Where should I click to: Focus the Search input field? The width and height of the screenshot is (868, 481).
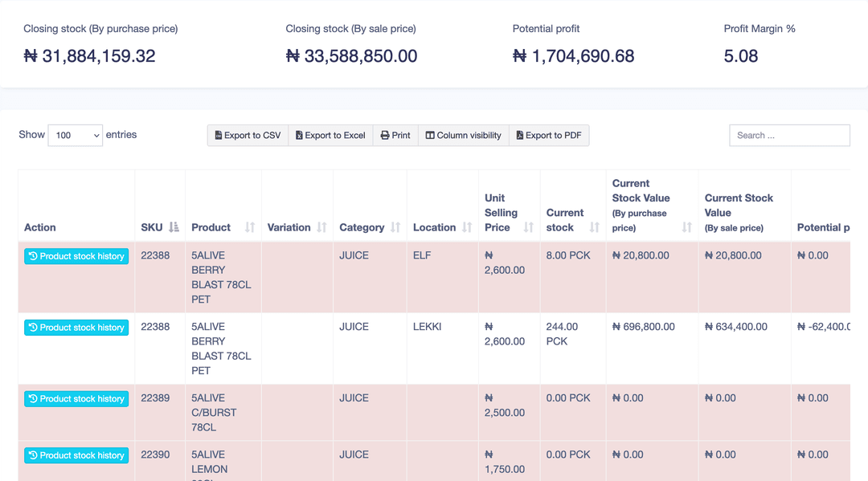[789, 136]
